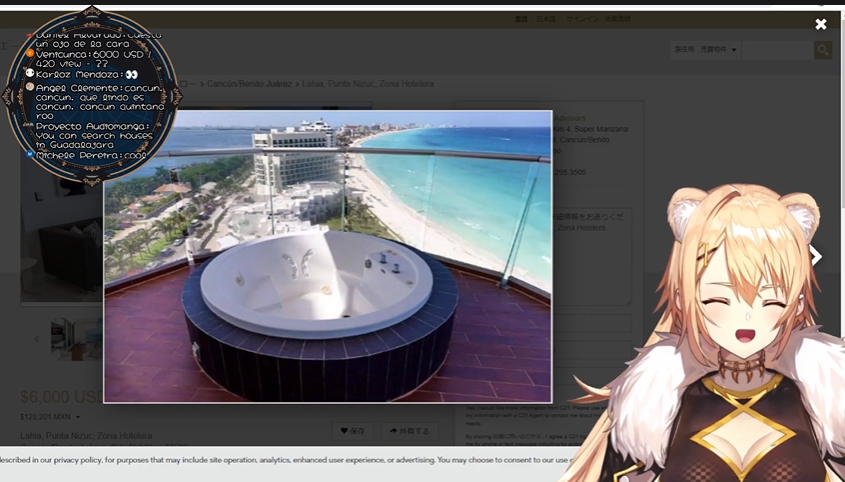Click the privacy policy cookie banner text
The height and width of the screenshot is (482, 845).
point(286,460)
